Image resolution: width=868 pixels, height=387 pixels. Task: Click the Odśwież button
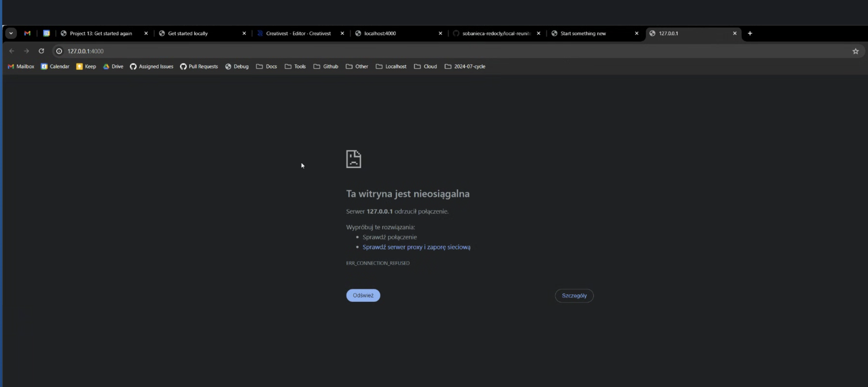(x=363, y=296)
